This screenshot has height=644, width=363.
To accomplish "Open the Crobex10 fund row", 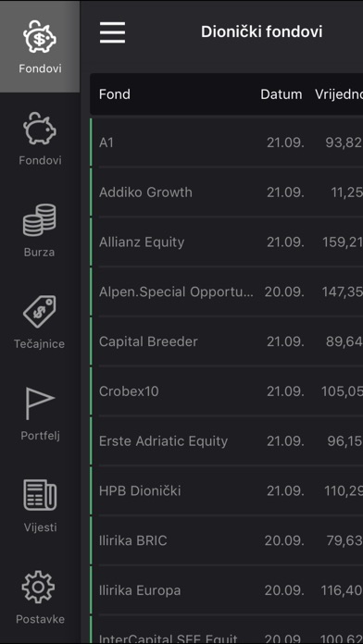I will 227,391.
